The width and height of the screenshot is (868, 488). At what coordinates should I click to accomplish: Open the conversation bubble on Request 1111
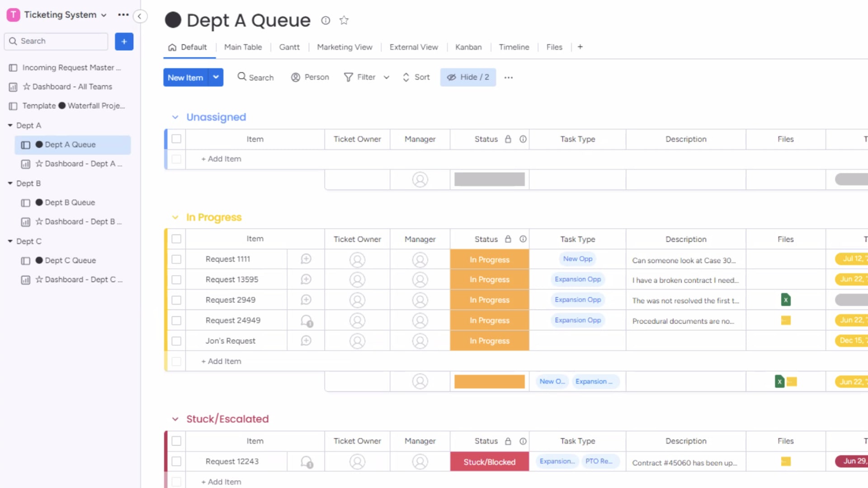click(x=306, y=259)
